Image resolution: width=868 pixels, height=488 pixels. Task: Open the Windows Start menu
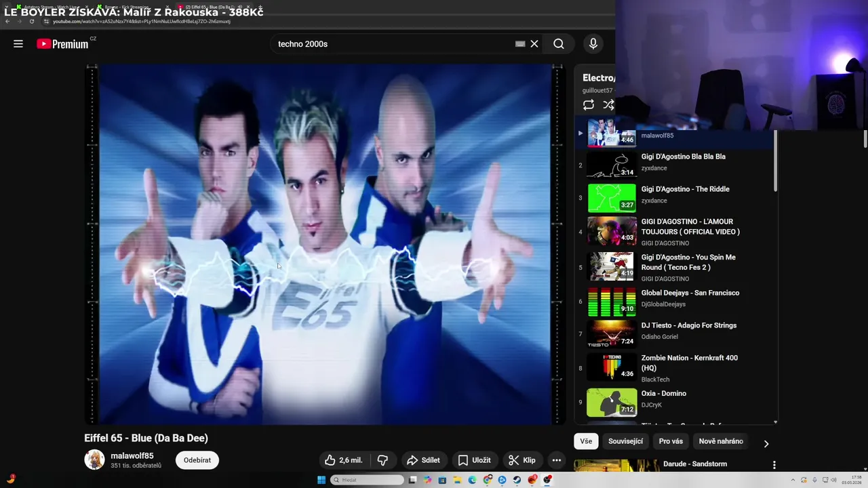(x=321, y=480)
